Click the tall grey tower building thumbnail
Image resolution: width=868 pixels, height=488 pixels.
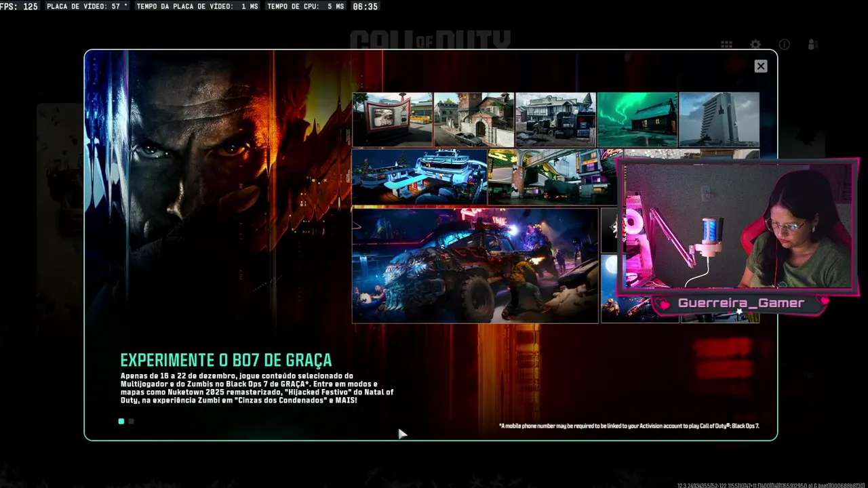click(x=719, y=119)
